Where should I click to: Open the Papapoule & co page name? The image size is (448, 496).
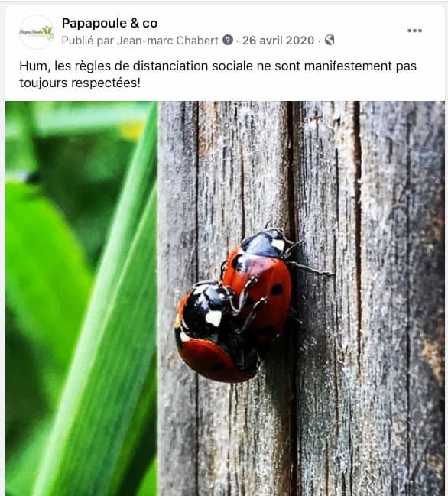[x=109, y=23]
